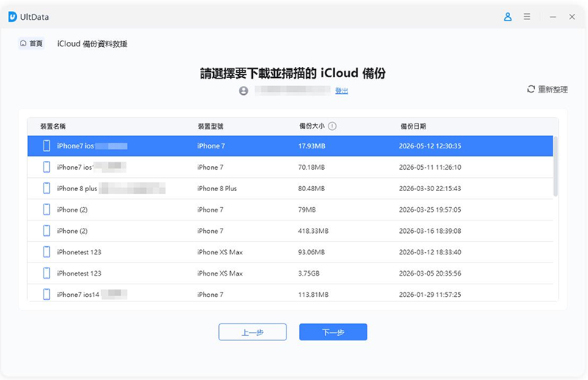The width and height of the screenshot is (588, 380).
Task: Close the UltData window
Action: tap(572, 17)
